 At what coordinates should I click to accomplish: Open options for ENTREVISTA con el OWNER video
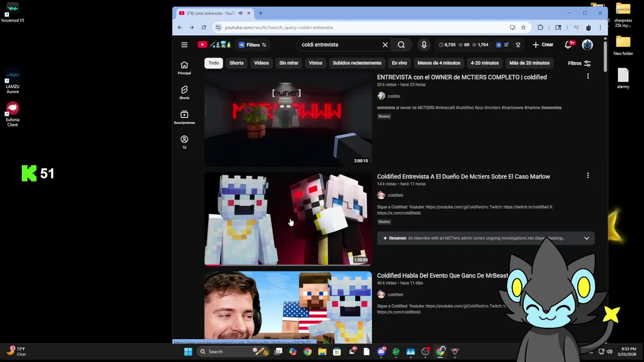click(x=588, y=76)
